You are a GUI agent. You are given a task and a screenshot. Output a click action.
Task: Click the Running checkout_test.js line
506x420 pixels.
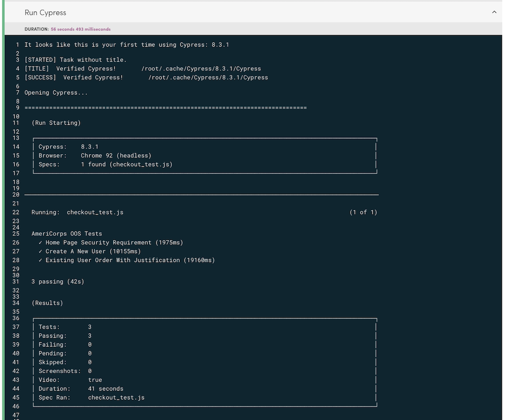pyautogui.click(x=77, y=212)
